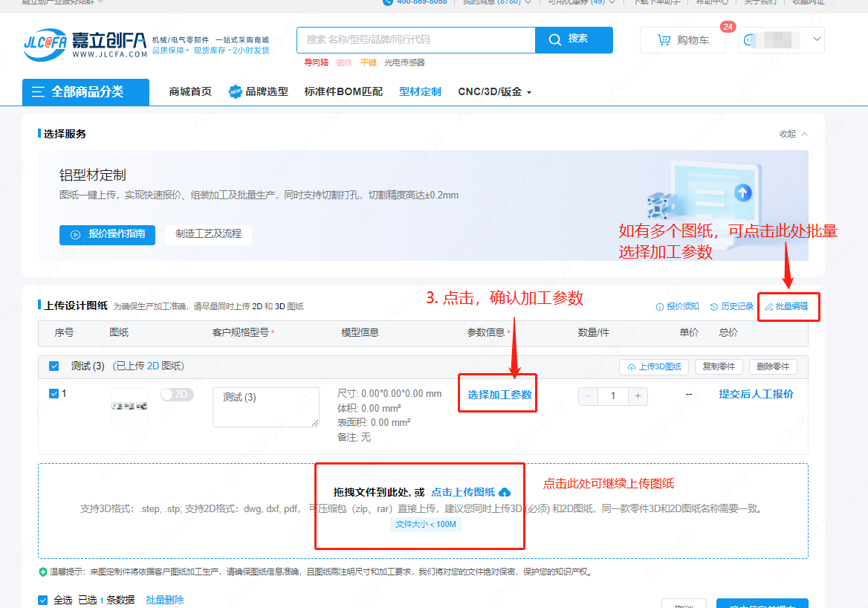Open 历史记录 history records
This screenshot has height=608, width=868.
[x=731, y=306]
